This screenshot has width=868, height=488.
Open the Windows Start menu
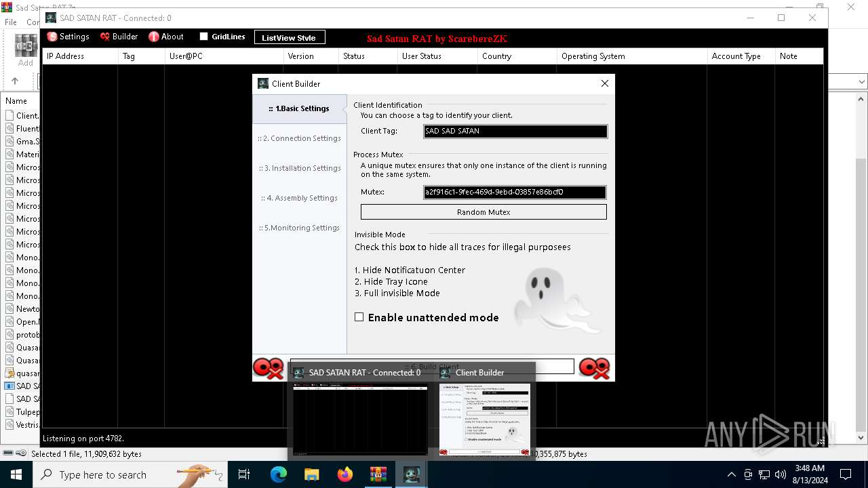pyautogui.click(x=16, y=474)
